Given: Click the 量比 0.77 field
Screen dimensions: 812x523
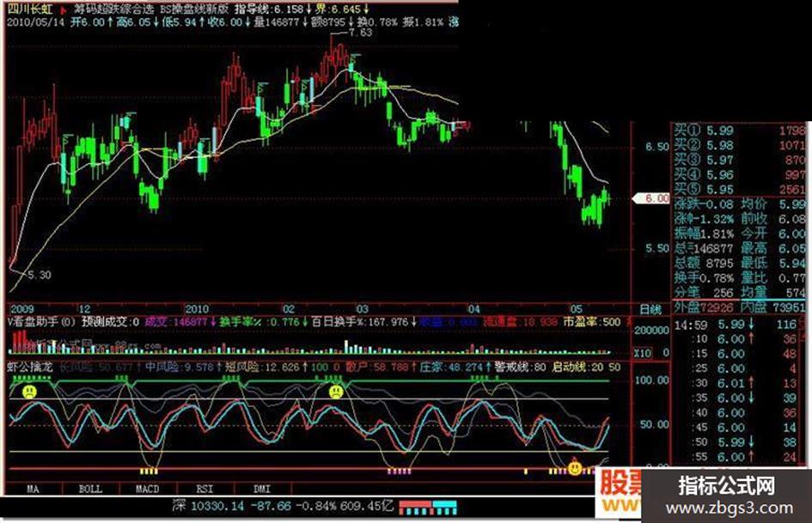Looking at the screenshot, I should pyautogui.click(x=773, y=278).
